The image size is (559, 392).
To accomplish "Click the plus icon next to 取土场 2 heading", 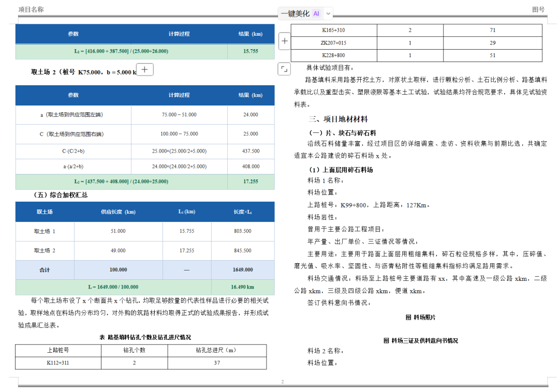I will (145, 69).
